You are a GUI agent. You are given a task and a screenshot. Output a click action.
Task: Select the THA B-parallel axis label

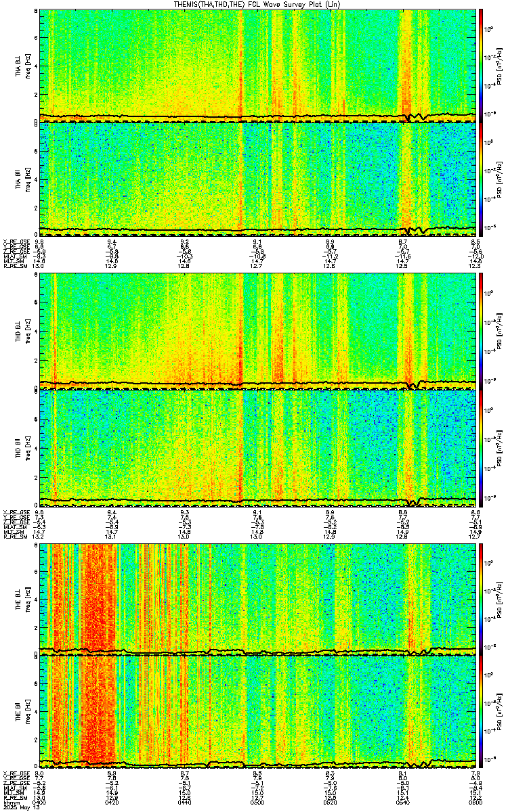(19, 179)
